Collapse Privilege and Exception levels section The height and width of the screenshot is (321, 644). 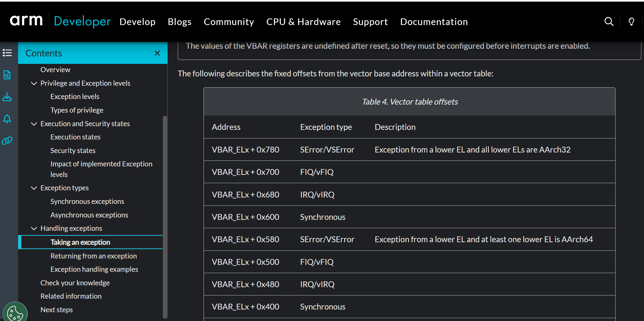coord(34,83)
